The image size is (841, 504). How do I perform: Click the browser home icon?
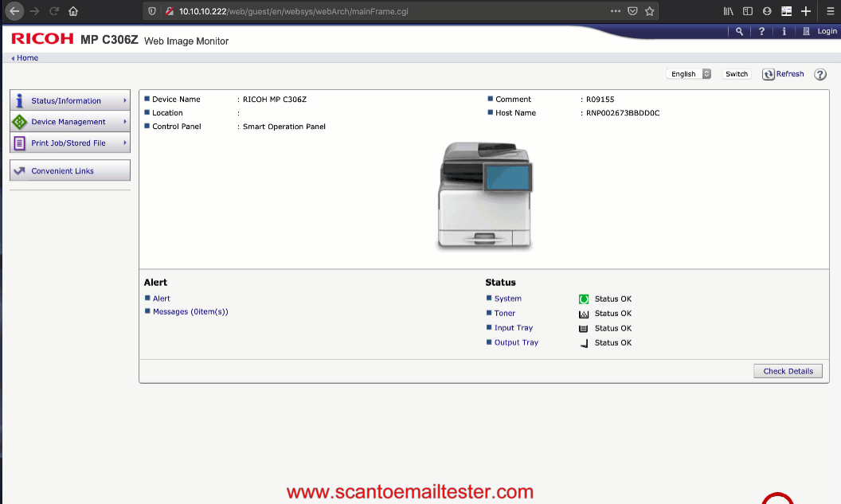tap(73, 11)
